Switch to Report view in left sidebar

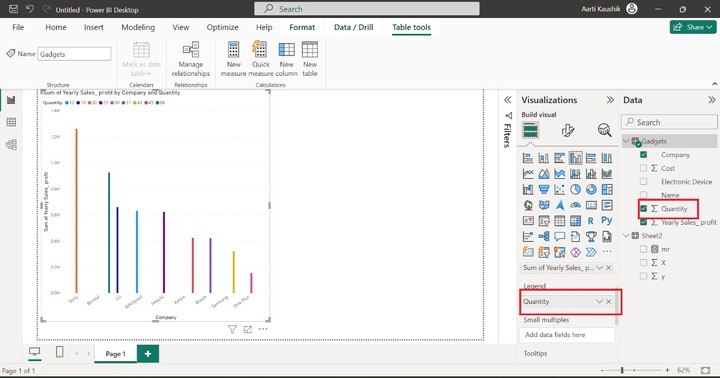(11, 100)
